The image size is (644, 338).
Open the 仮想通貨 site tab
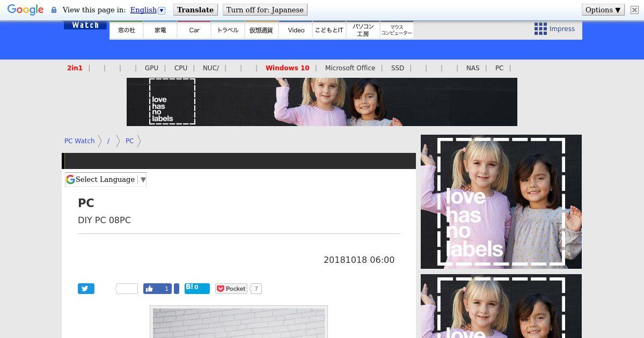pos(261,30)
